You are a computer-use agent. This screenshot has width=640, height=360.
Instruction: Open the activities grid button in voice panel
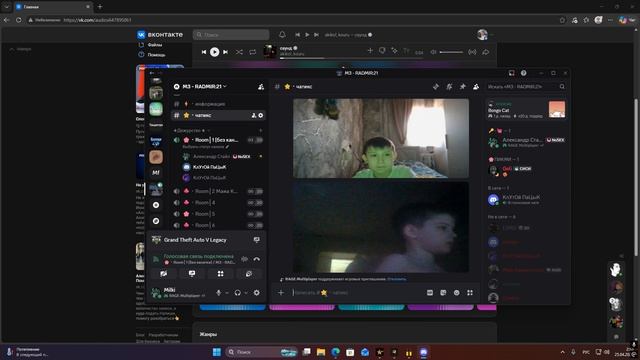(x=220, y=274)
